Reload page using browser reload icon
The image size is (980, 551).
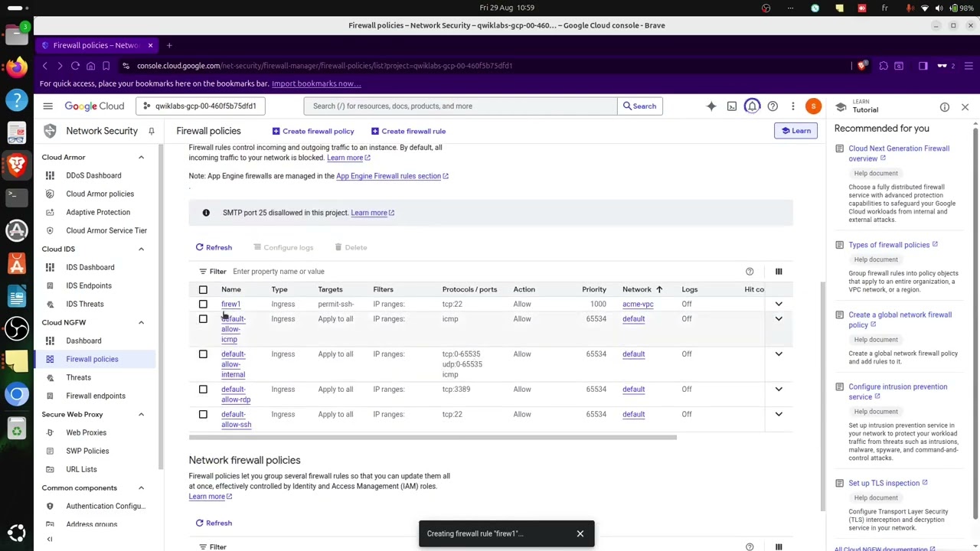point(75,66)
